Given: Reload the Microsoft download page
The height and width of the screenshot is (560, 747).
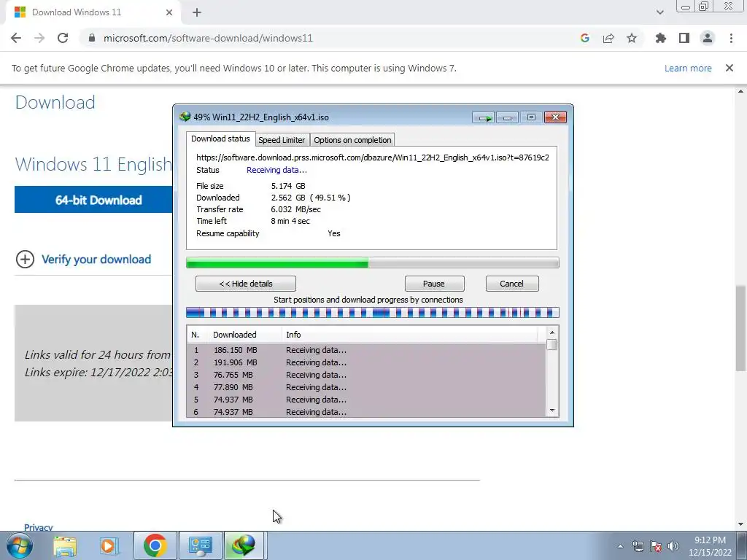Looking at the screenshot, I should tap(63, 38).
